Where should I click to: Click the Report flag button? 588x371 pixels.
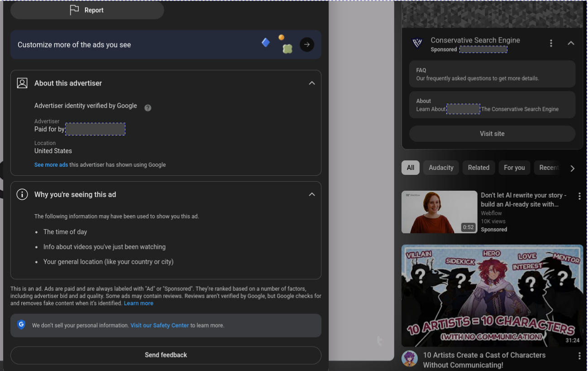click(87, 10)
